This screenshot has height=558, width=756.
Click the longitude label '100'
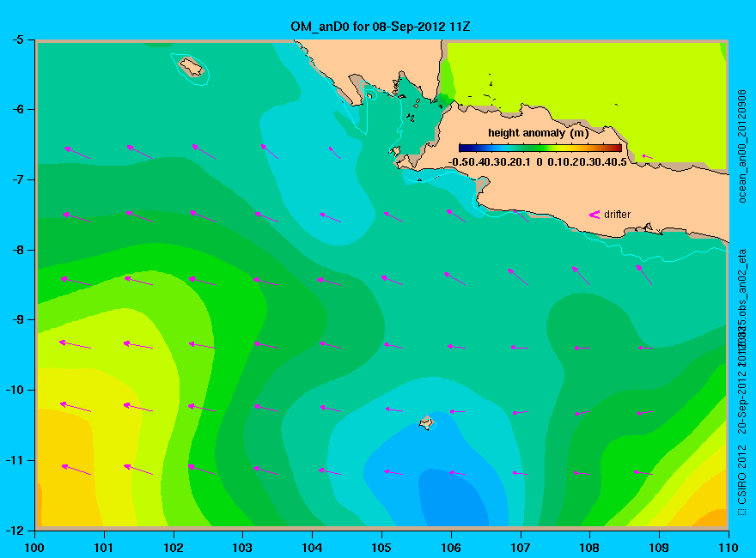(x=34, y=548)
